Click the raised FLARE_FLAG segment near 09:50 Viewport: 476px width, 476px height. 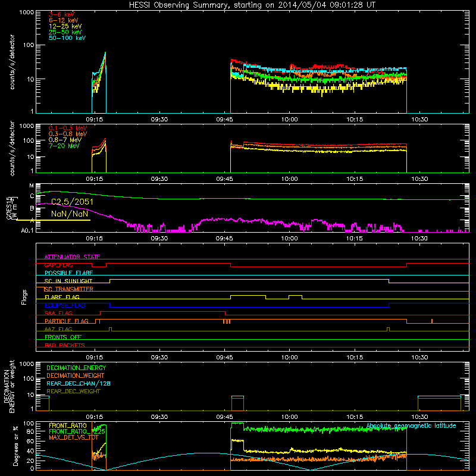click(x=248, y=295)
